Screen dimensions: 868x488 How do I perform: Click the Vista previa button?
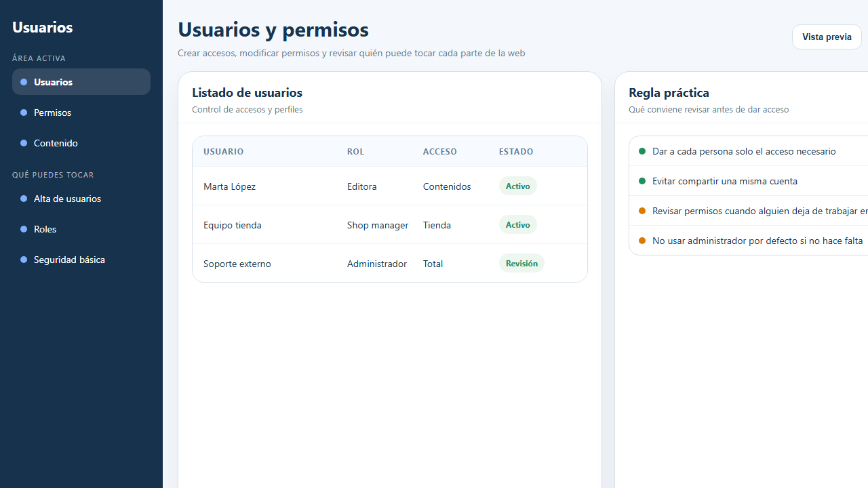pyautogui.click(x=826, y=37)
